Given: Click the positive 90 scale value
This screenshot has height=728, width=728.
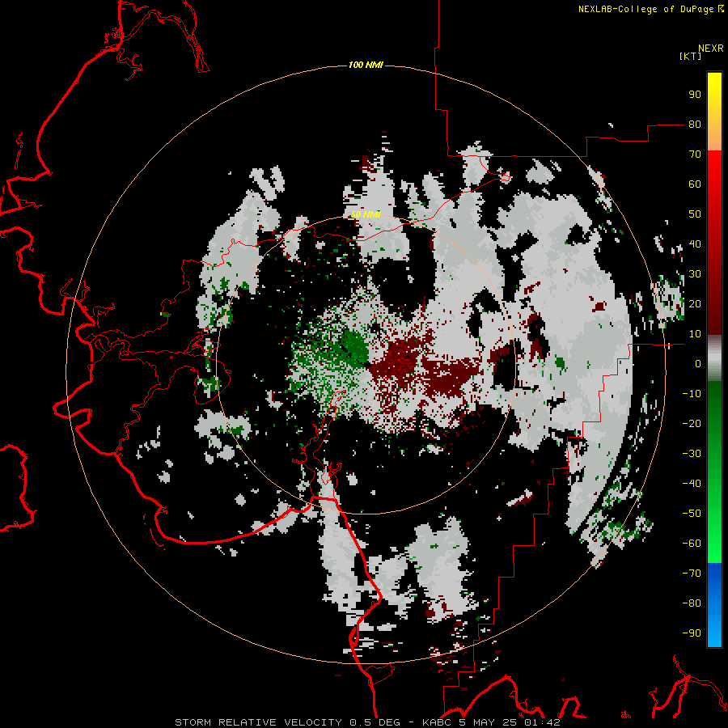Looking at the screenshot, I should tap(695, 95).
